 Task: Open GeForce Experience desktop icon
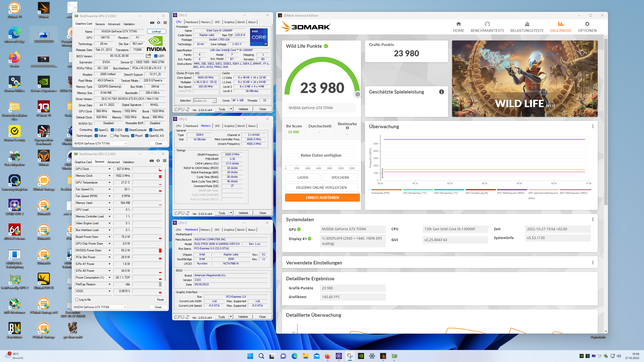tap(44, 84)
